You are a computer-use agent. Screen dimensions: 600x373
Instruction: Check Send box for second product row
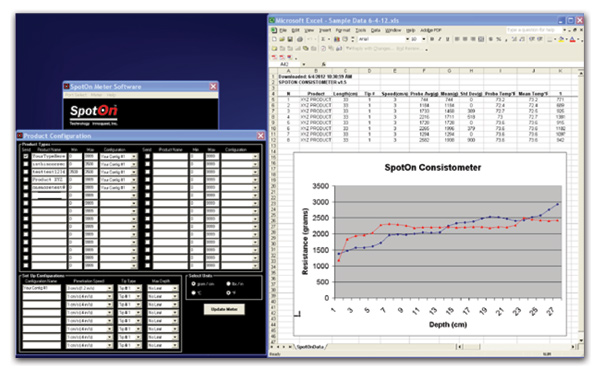click(26, 164)
